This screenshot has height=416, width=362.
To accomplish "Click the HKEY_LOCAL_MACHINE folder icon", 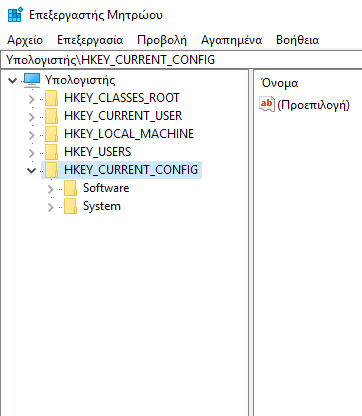I will [52, 134].
